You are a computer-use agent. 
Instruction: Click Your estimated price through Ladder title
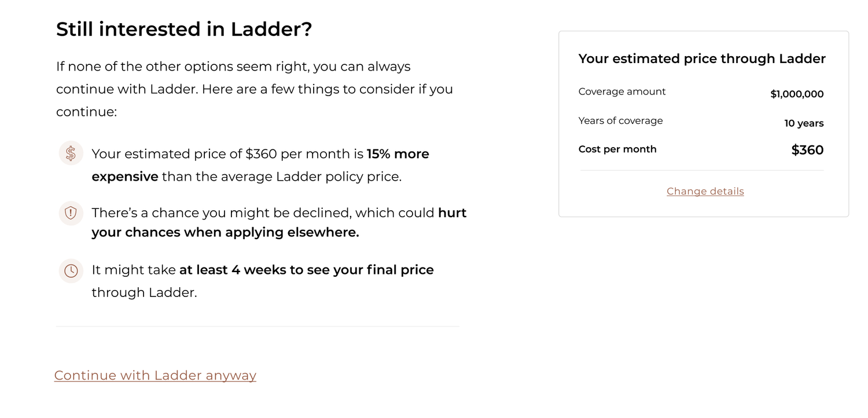702,58
